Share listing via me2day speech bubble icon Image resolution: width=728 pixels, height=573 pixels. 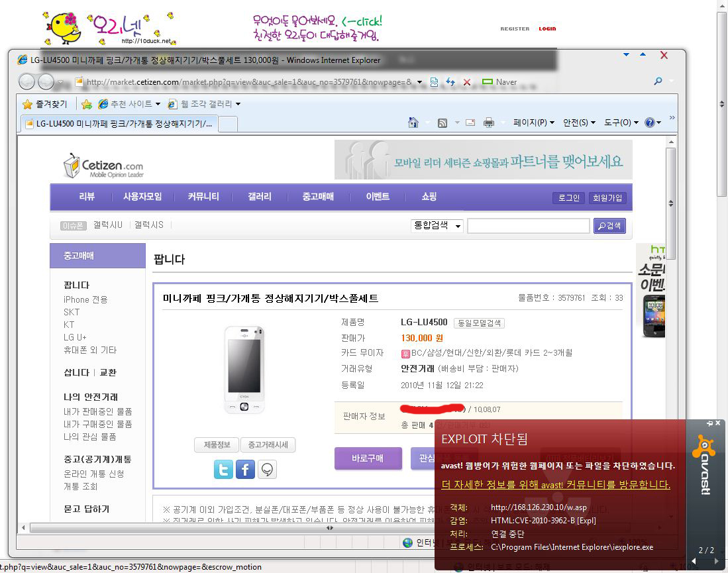267,470
